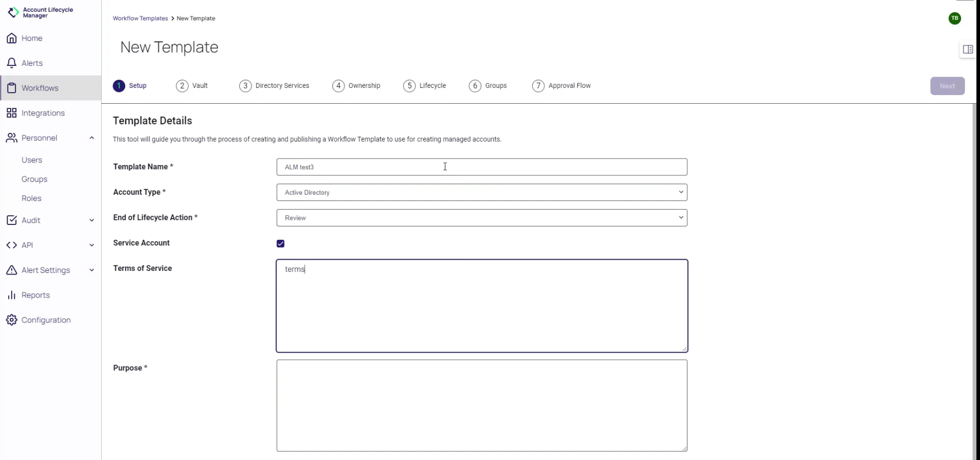
Task: Toggle the right panel layout icon
Action: pyautogui.click(x=968, y=49)
